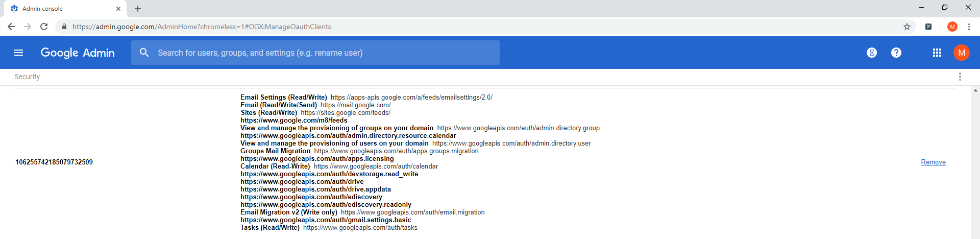Open the main hamburger menu
The height and width of the screenshot is (239, 980).
click(x=18, y=53)
